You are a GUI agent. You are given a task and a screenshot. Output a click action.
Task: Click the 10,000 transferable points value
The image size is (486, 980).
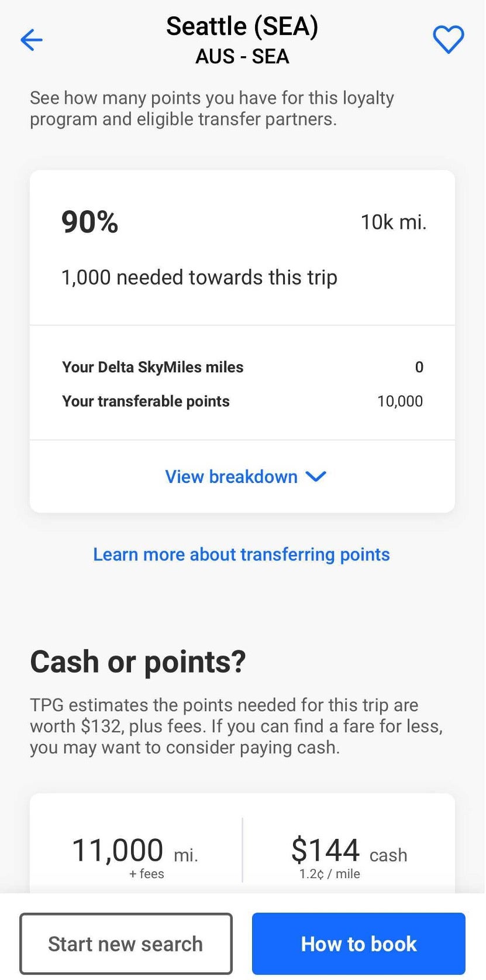click(400, 401)
